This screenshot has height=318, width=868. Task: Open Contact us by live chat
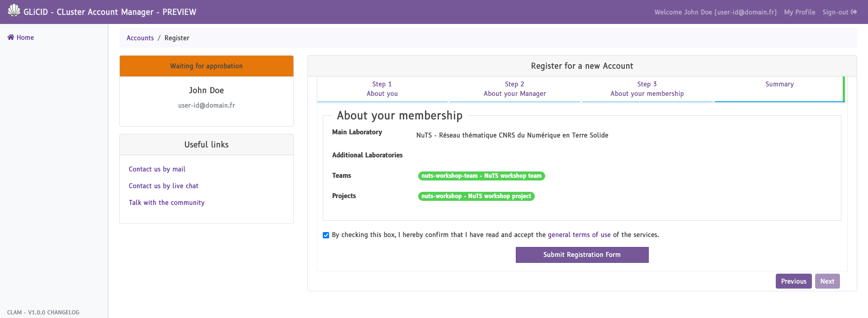(163, 186)
